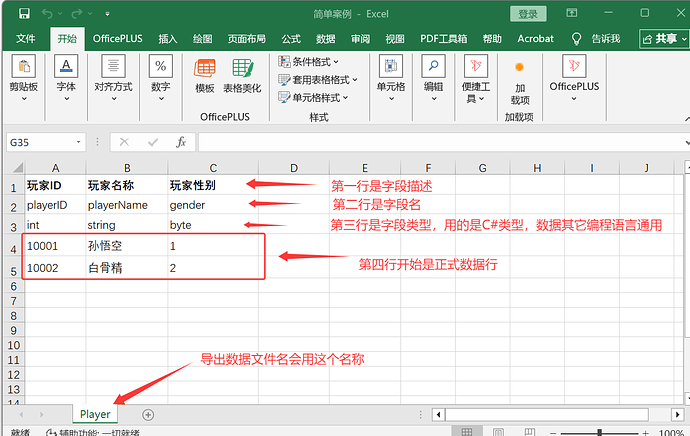Click inside the formula bar field
The height and width of the screenshot is (436, 690).
440,143
